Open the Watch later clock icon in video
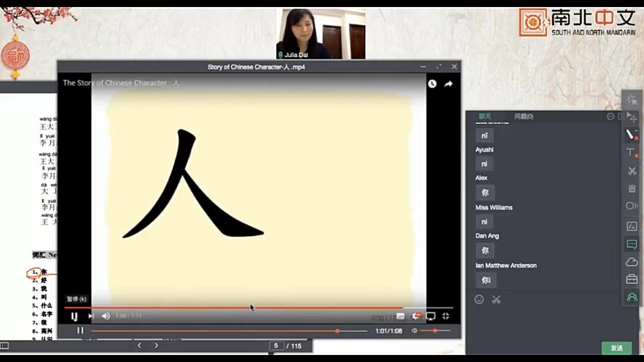The width and height of the screenshot is (644, 362). [432, 84]
